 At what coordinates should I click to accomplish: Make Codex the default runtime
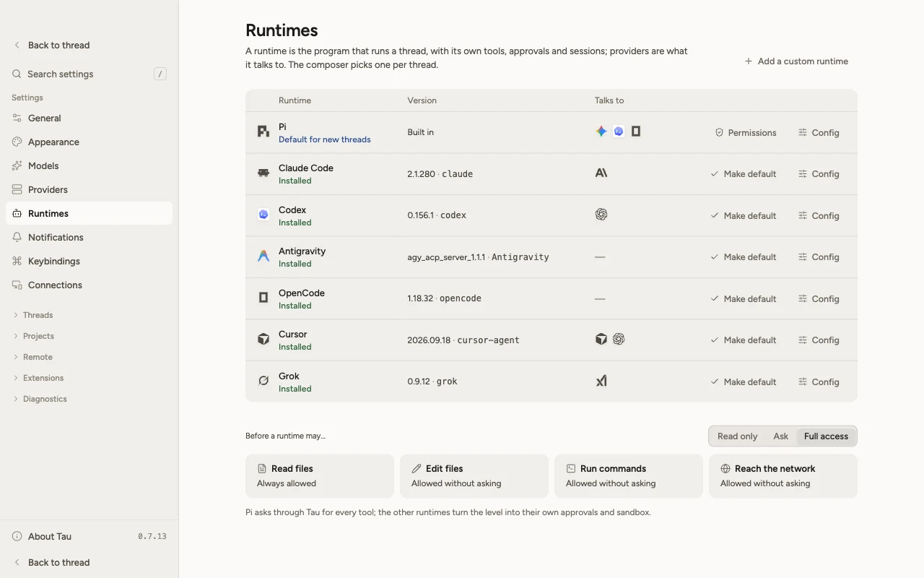[x=743, y=215]
